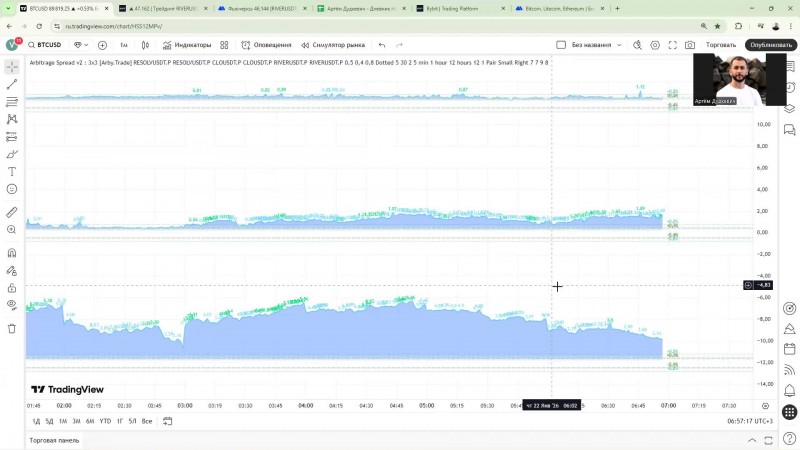Select the 1Д date range
800x450 pixels.
[x=36, y=421]
